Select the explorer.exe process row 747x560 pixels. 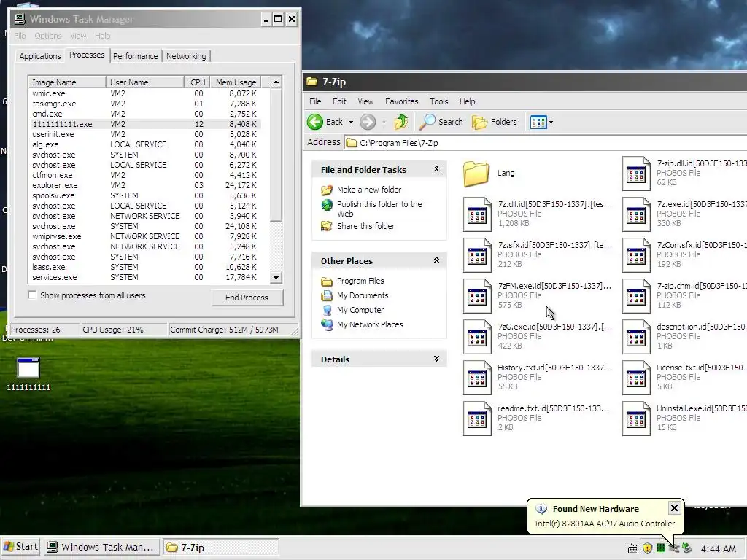click(145, 186)
